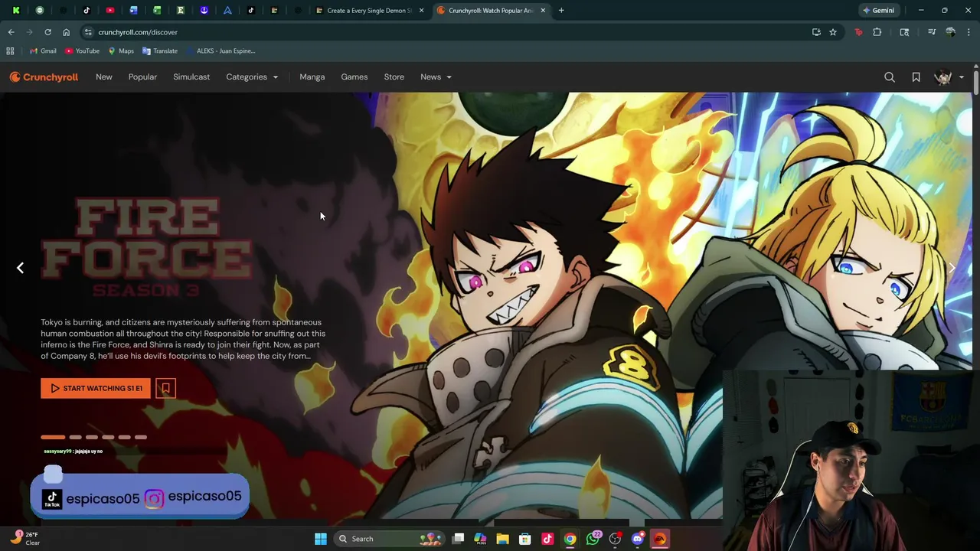
Task: Expand the News dropdown
Action: tap(436, 77)
